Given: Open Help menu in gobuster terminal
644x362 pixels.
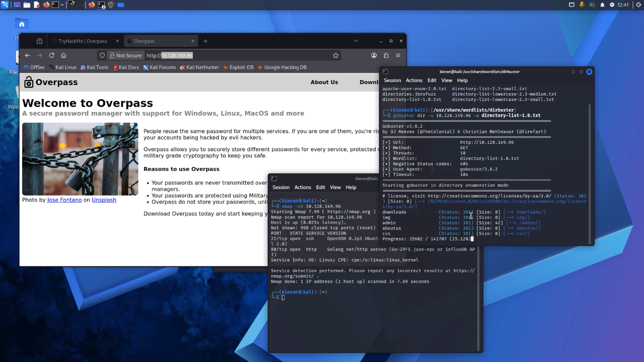Looking at the screenshot, I should (462, 80).
